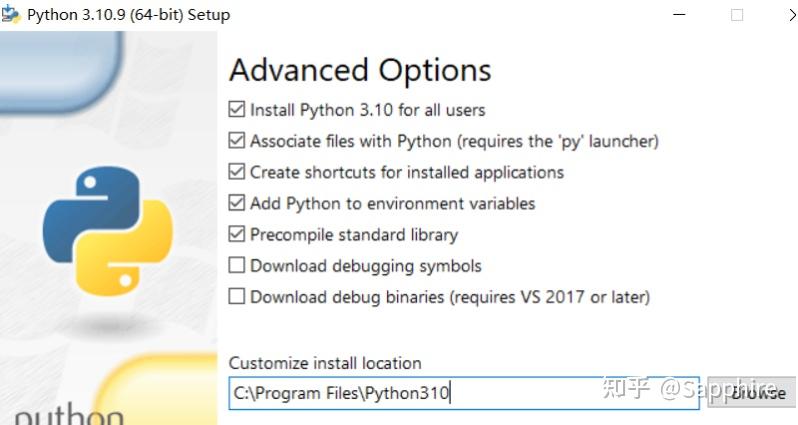Viewport: 798px width, 425px height.
Task: Close the Python Setup window
Action: click(790, 15)
